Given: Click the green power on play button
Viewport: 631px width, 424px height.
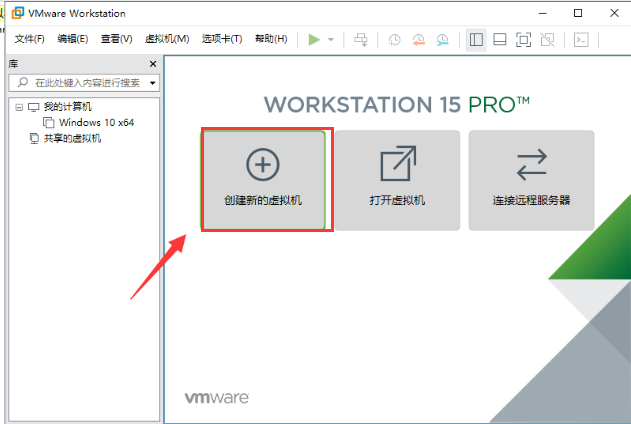Looking at the screenshot, I should [314, 39].
